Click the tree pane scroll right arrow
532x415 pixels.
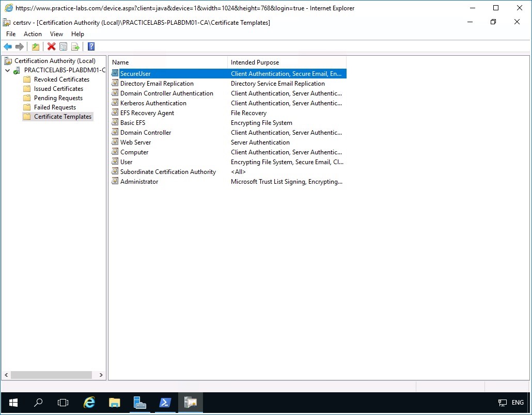(101, 375)
